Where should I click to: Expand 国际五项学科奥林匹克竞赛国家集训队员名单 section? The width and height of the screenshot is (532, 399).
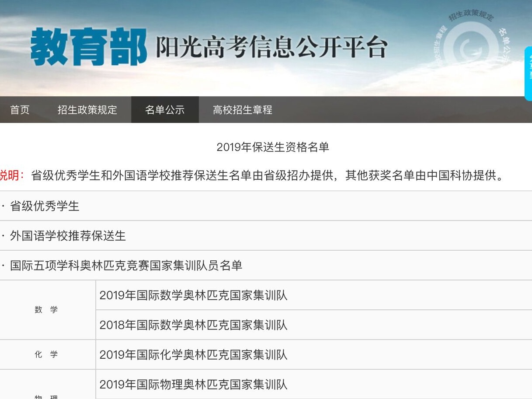click(x=126, y=266)
